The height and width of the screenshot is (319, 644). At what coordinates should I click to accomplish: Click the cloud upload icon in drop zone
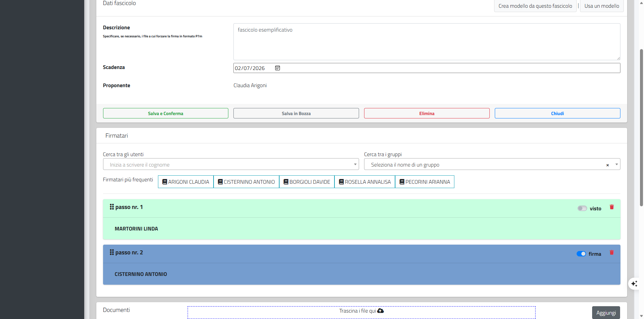click(381, 311)
